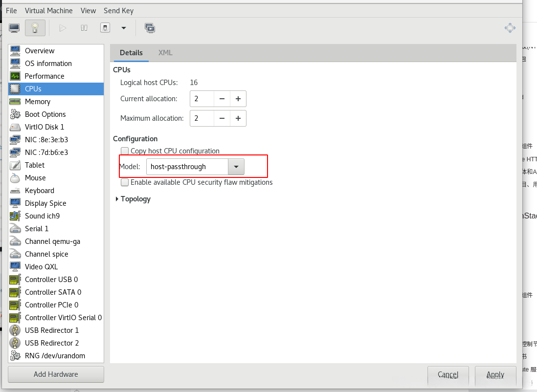Screen dimensions: 537x392
Task: Show the graphical console monitor icon
Action: coord(14,28)
